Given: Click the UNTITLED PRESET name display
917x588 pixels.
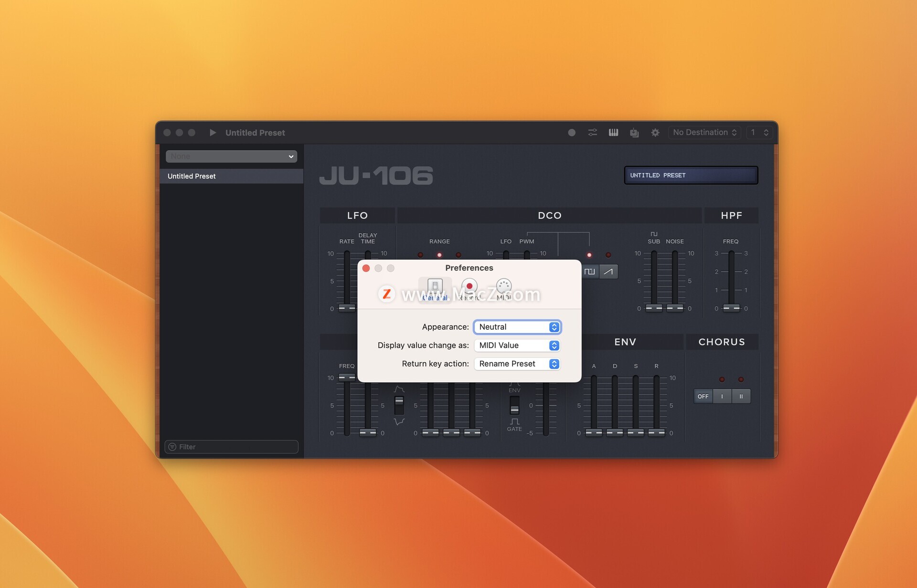Looking at the screenshot, I should (x=691, y=175).
